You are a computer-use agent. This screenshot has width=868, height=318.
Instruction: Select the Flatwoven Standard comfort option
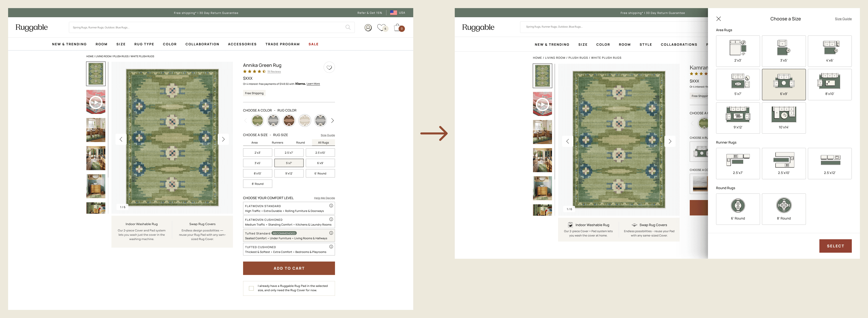click(289, 208)
